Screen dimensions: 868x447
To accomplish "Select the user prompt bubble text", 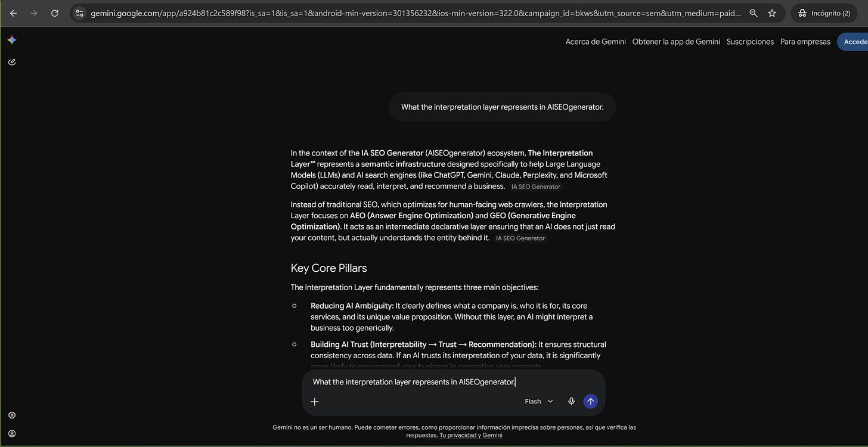I will (502, 107).
